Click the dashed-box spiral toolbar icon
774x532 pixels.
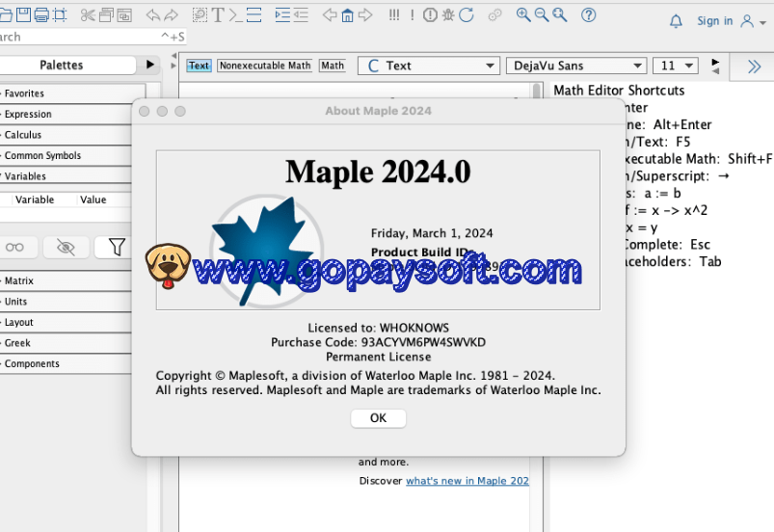tap(200, 14)
